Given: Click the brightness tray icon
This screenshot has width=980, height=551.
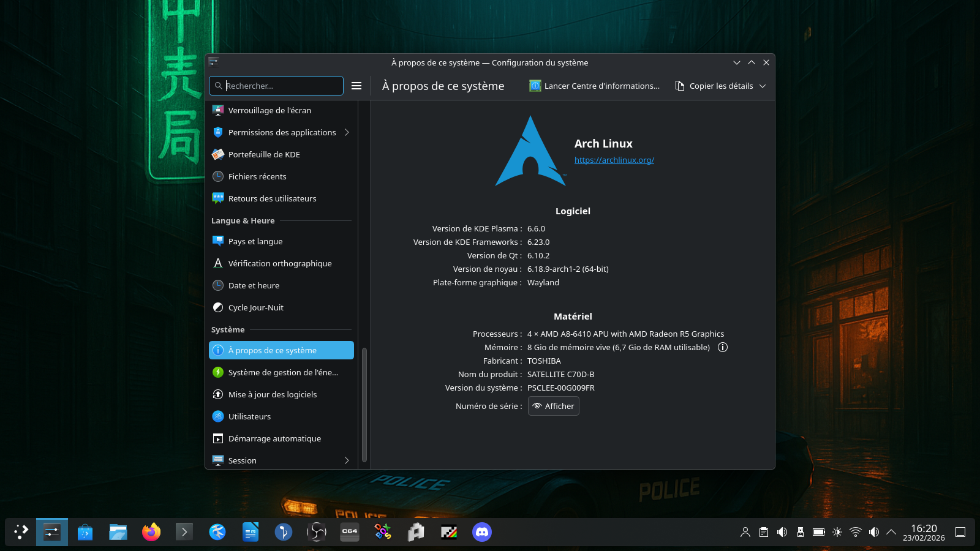Looking at the screenshot, I should point(837,532).
